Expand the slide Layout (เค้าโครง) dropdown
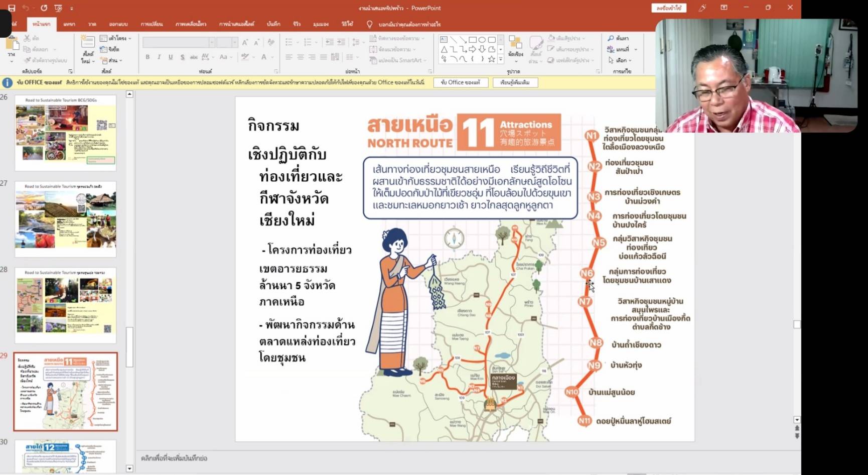This screenshot has width=868, height=475. point(116,38)
